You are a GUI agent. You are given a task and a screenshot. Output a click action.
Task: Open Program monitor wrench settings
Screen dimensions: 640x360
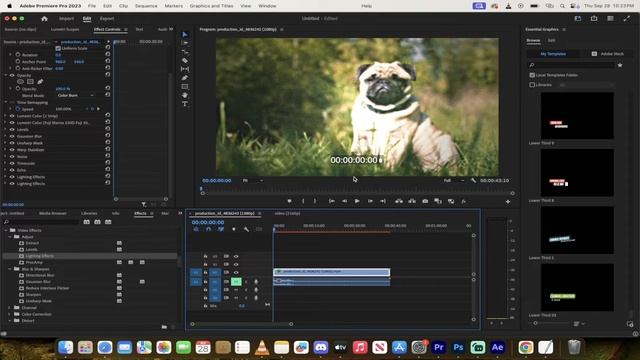tap(473, 180)
